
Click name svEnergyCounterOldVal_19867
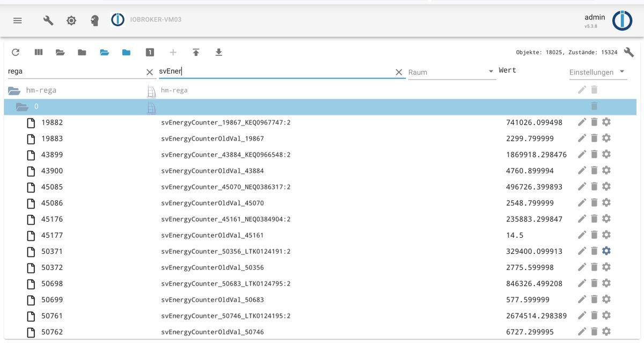213,138
